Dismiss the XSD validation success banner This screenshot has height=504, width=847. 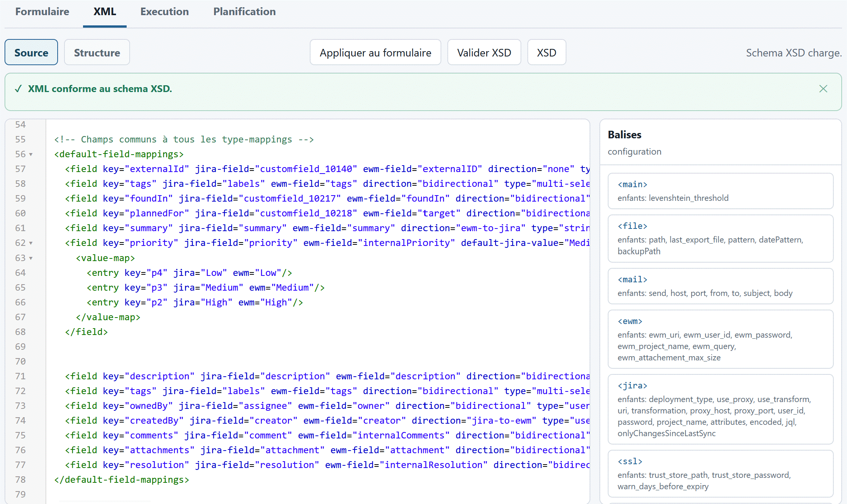pyautogui.click(x=823, y=89)
